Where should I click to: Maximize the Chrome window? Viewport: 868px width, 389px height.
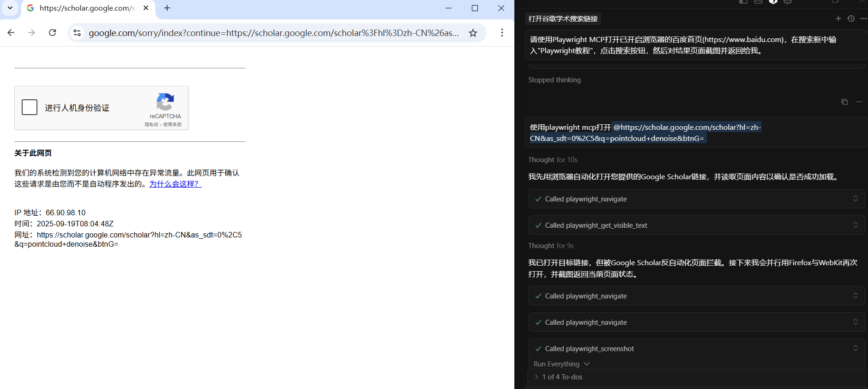(475, 8)
